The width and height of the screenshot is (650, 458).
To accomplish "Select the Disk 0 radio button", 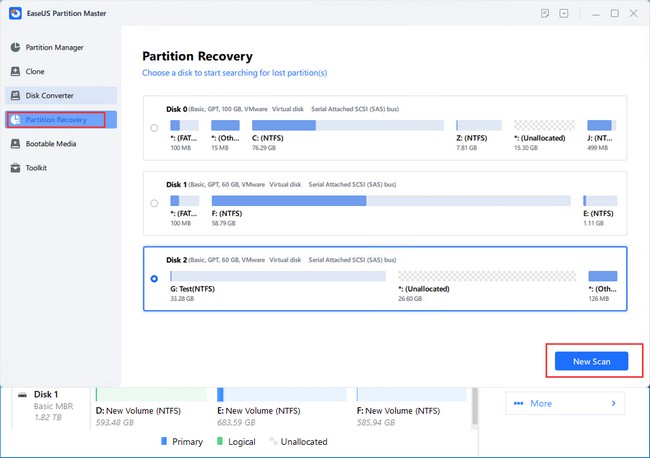I will point(153,128).
